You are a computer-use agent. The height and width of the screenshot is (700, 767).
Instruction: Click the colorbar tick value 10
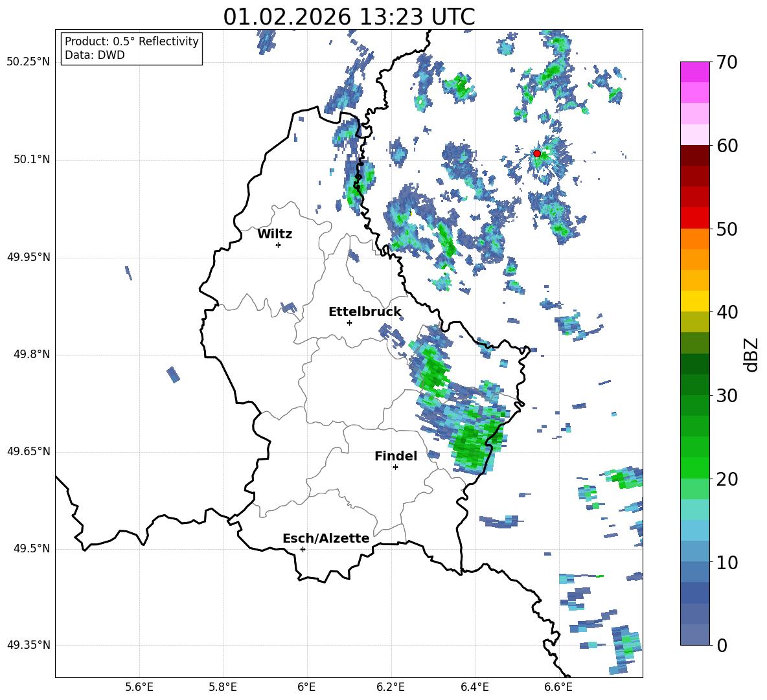[727, 562]
